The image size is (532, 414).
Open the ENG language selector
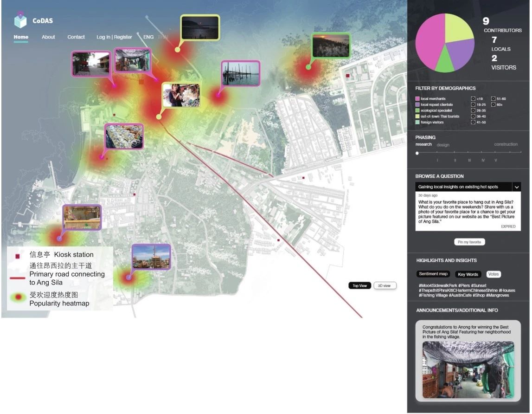[x=148, y=37]
